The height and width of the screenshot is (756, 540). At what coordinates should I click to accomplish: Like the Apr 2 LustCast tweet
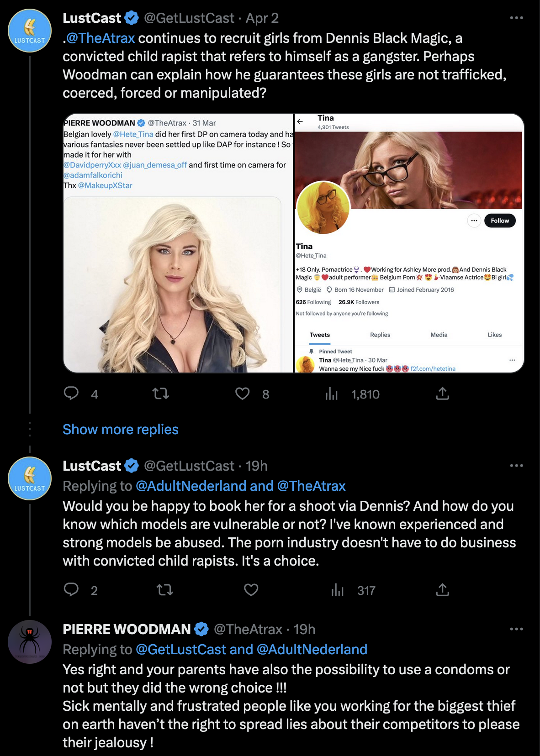click(242, 394)
